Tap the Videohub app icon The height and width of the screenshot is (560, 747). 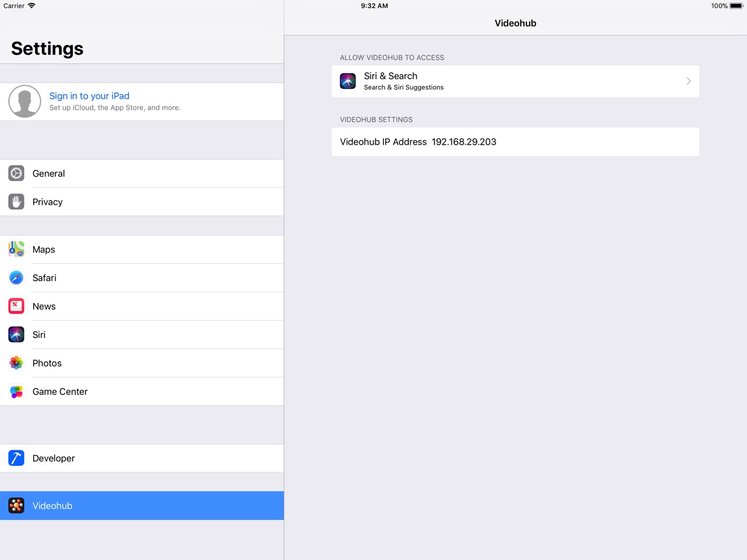pos(16,505)
